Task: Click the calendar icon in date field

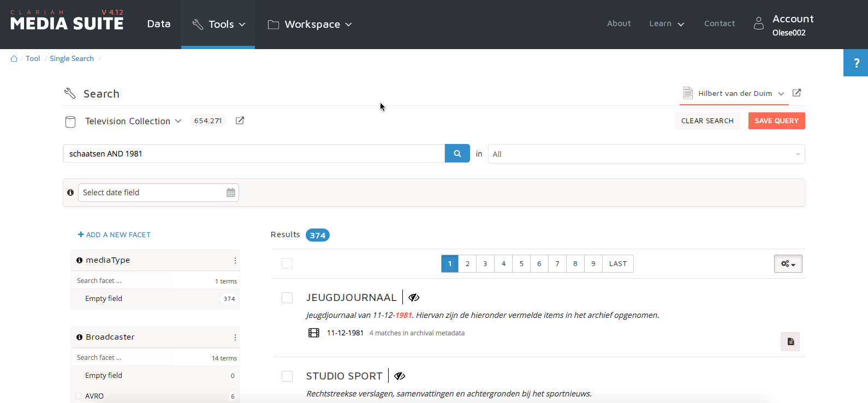Action: tap(230, 193)
